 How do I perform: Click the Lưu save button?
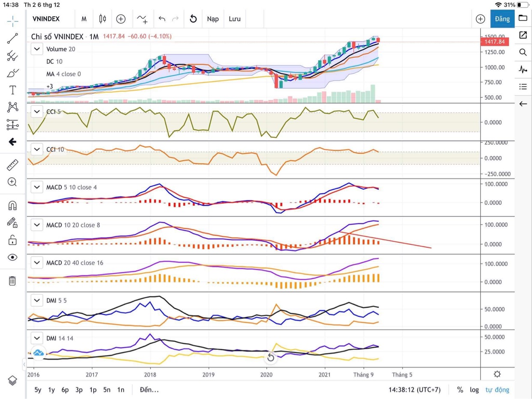[x=234, y=19]
